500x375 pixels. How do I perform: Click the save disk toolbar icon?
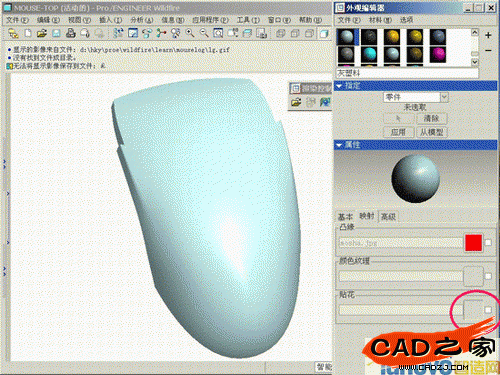coord(56,33)
